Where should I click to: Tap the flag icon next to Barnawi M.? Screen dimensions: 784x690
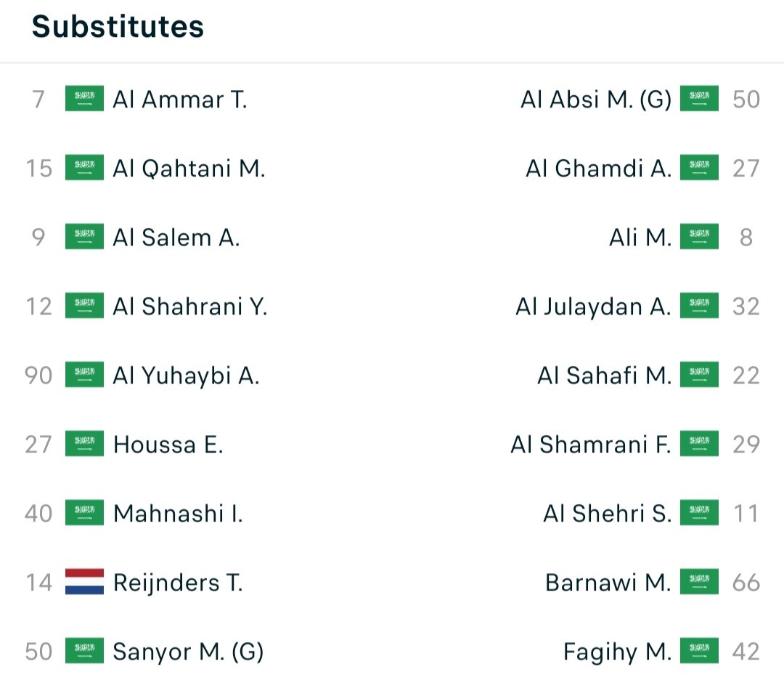699,582
